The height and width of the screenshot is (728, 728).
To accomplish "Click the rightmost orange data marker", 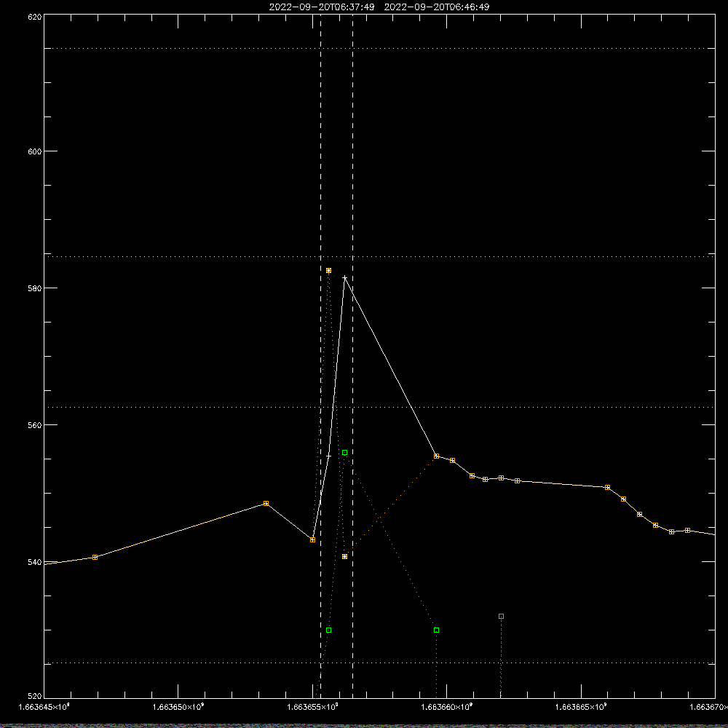I will pos(688,531).
